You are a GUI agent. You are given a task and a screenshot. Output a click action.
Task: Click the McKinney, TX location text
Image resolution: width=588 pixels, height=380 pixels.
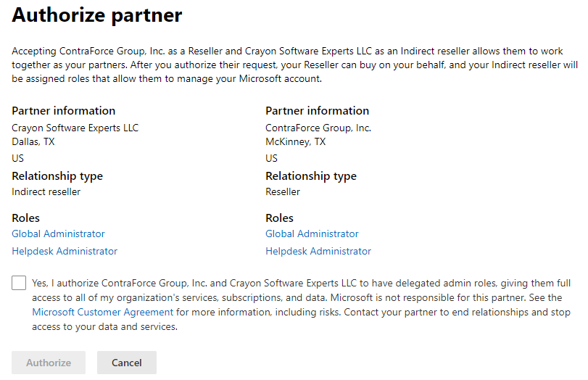pyautogui.click(x=296, y=142)
